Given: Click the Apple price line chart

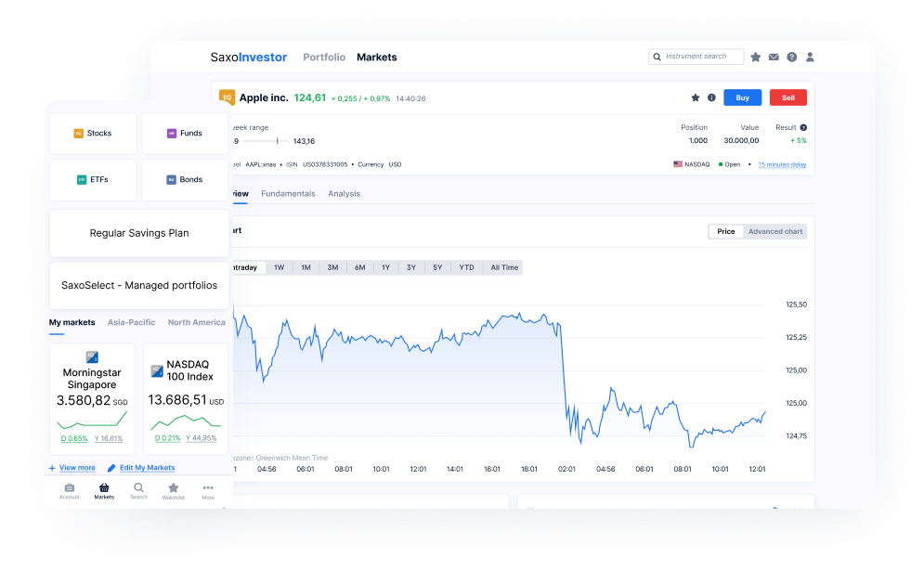Looking at the screenshot, I should click(x=499, y=380).
